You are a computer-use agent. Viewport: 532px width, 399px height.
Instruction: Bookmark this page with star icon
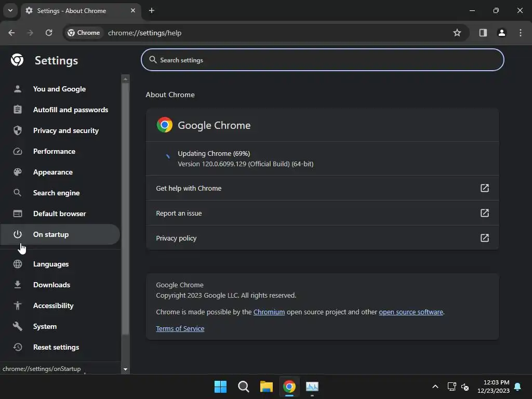pos(457,33)
